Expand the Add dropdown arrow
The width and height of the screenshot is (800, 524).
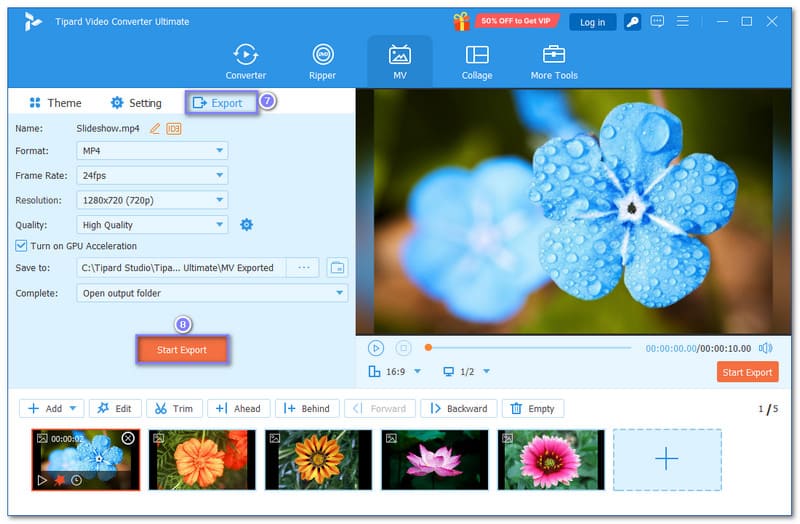(x=72, y=409)
